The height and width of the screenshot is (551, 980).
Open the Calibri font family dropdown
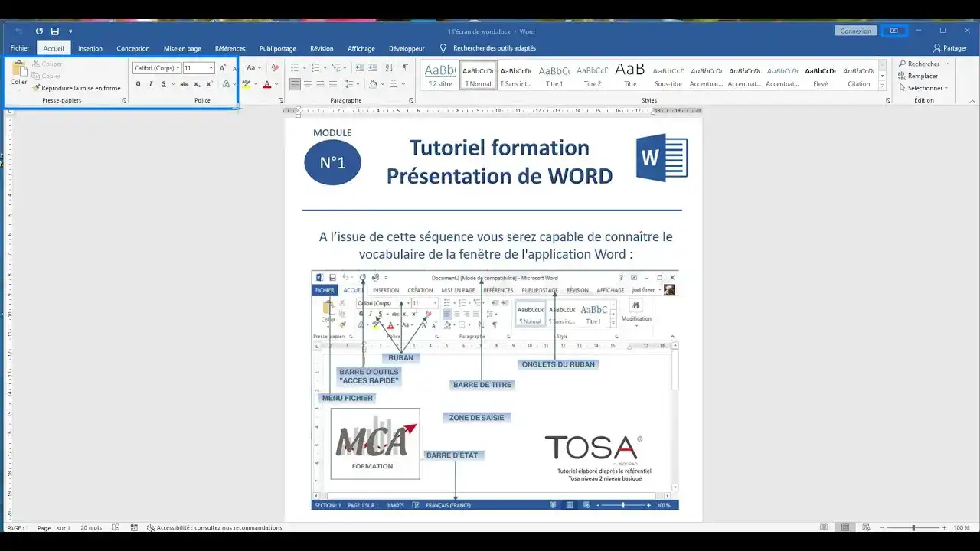coord(155,67)
